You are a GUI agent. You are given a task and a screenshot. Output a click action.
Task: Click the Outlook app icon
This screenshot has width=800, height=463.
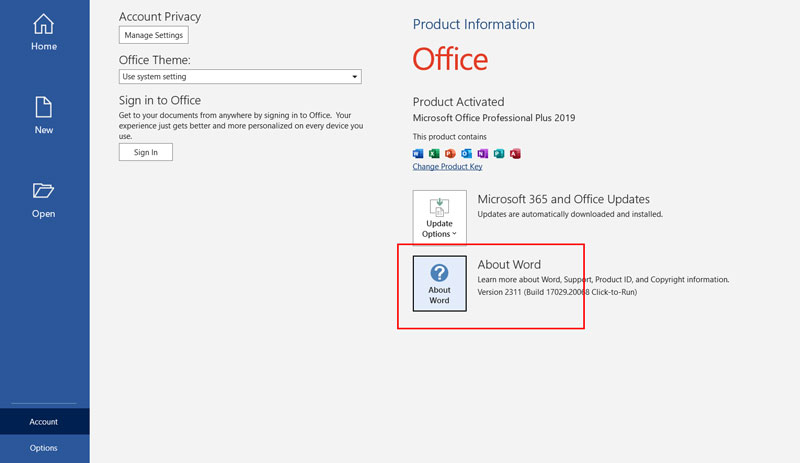[466, 153]
